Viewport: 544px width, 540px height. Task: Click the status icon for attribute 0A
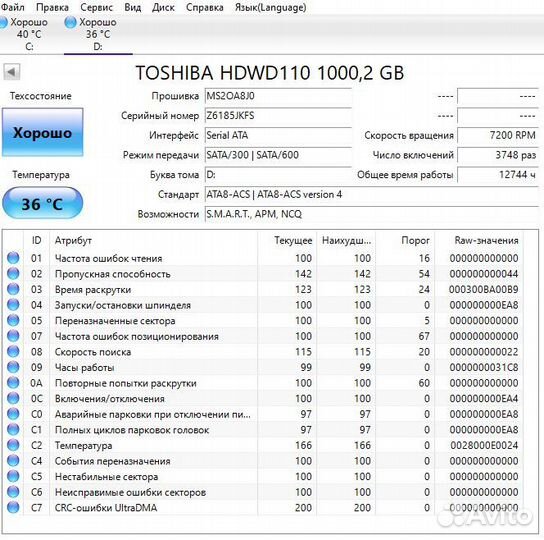(x=13, y=383)
